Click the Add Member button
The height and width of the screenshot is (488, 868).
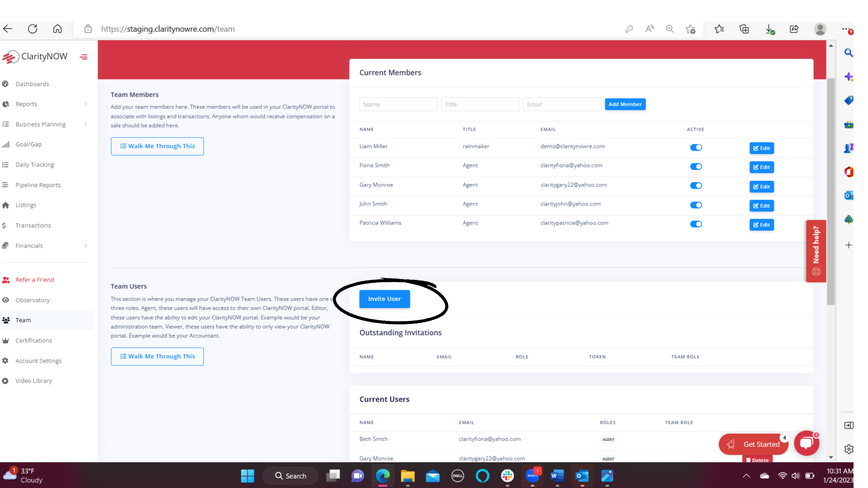tap(624, 103)
